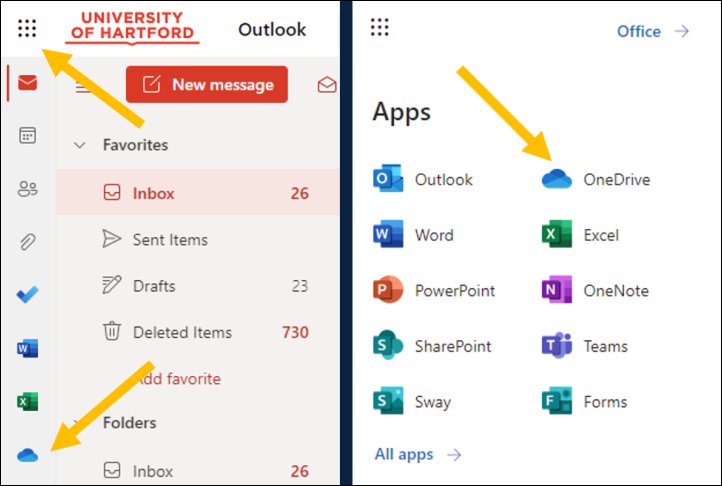Open Teams from the Apps list

(x=585, y=346)
